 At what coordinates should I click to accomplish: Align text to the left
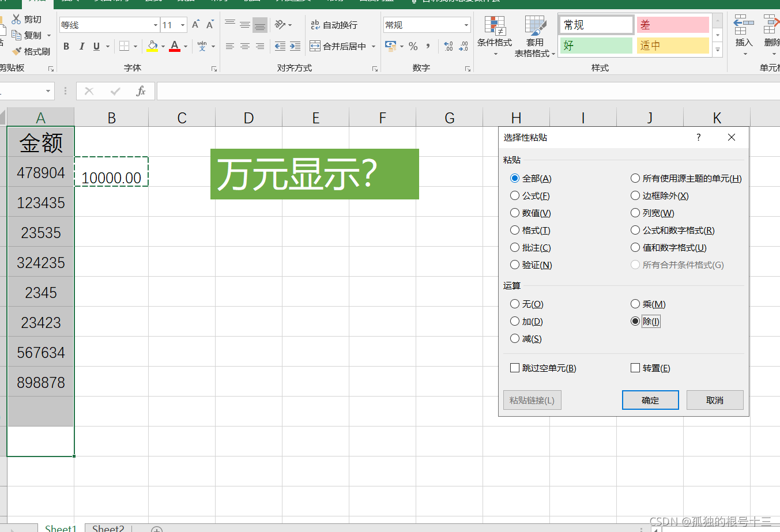point(230,46)
